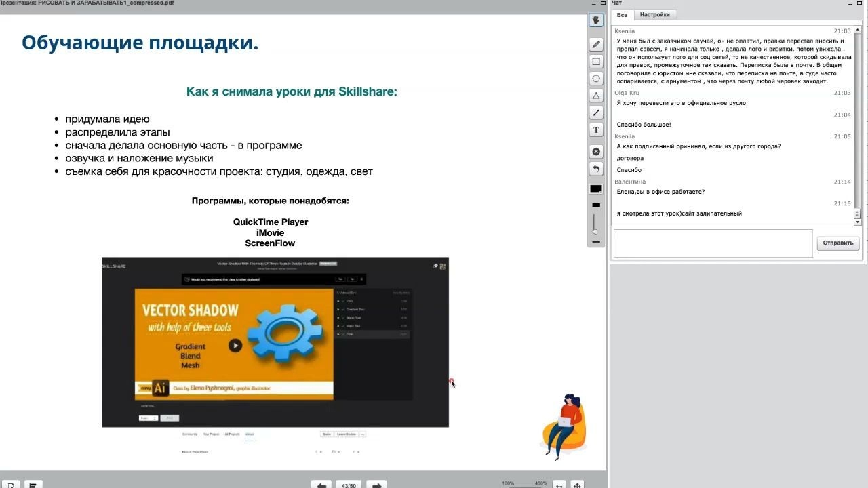
Task: Choose the triangle shape tool
Action: coord(596,96)
